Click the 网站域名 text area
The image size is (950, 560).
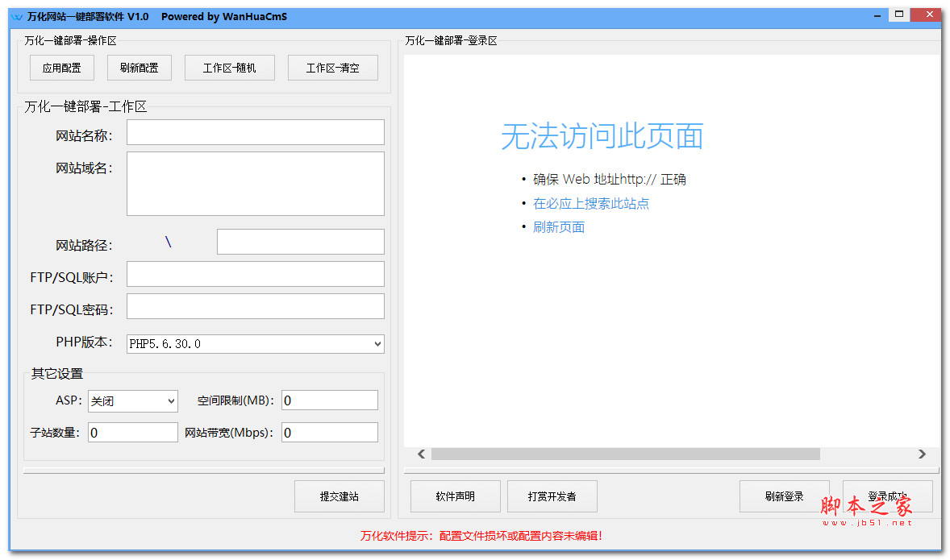point(255,184)
